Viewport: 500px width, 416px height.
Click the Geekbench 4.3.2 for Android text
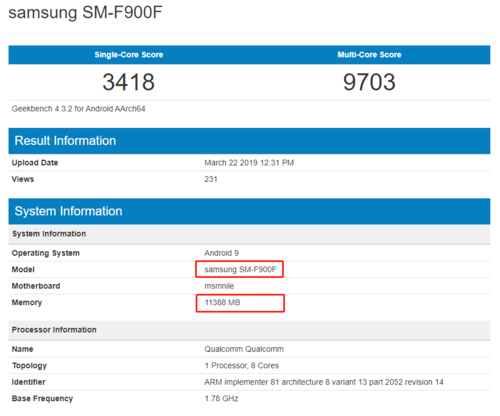tap(78, 109)
